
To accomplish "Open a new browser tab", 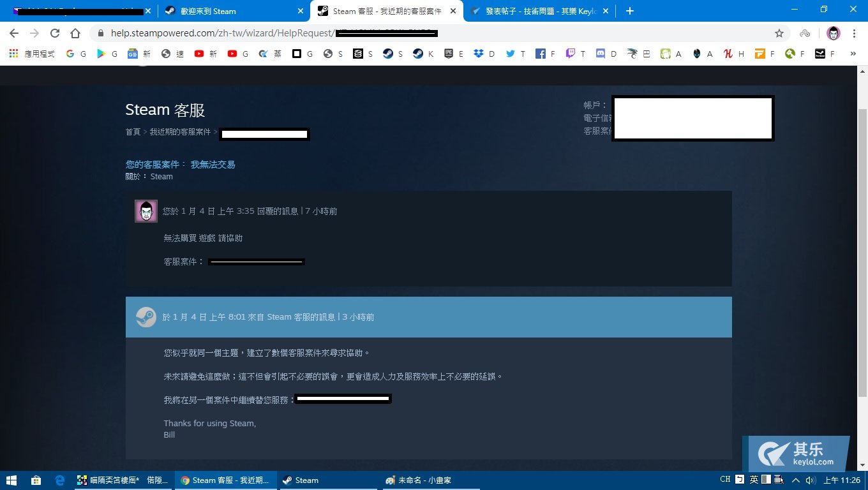I will point(629,11).
